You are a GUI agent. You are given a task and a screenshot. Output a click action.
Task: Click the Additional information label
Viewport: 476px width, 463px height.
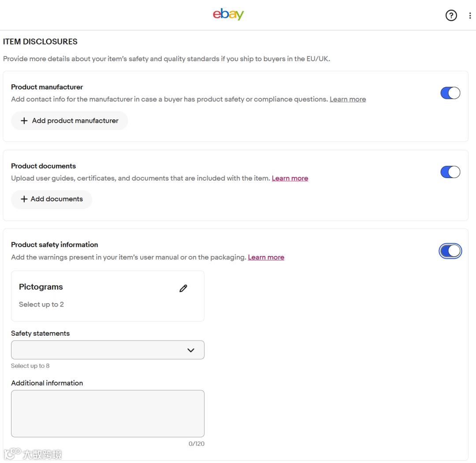tap(47, 383)
